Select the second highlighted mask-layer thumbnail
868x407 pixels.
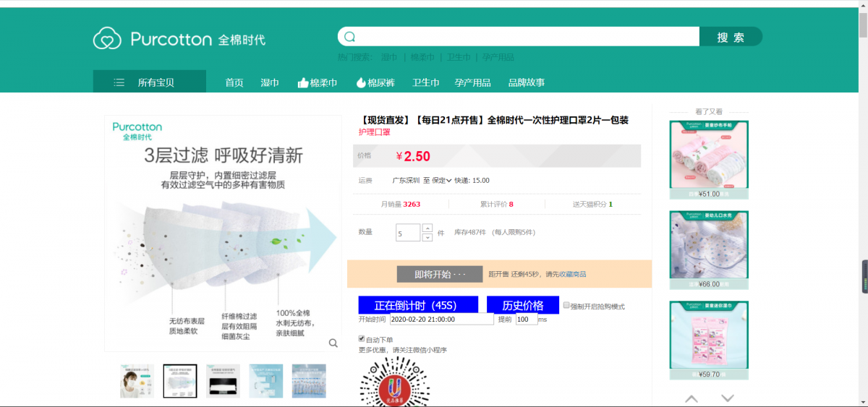coord(179,381)
